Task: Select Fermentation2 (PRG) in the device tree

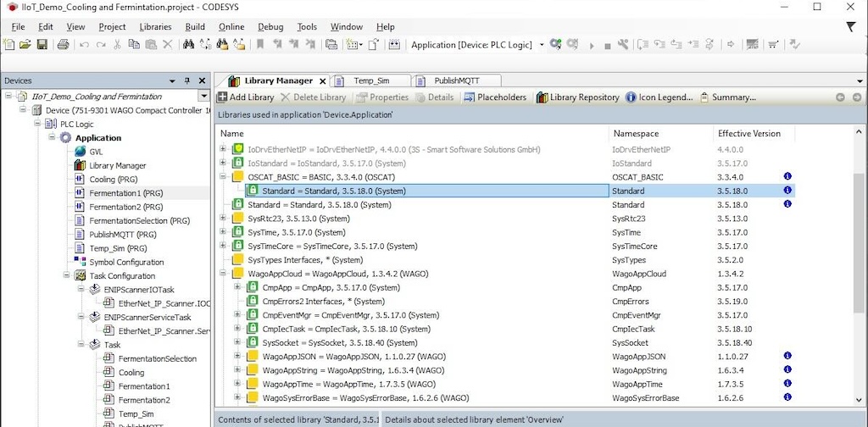Action: coord(125,207)
